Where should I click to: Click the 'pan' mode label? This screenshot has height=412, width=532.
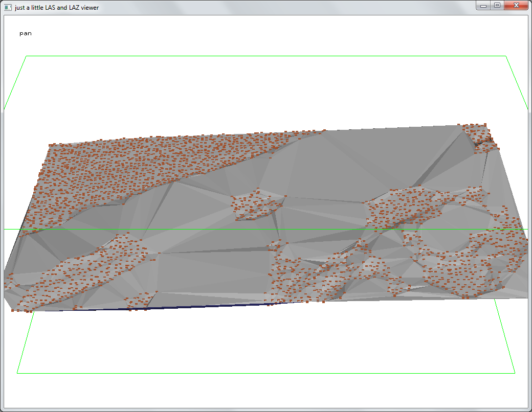point(26,33)
